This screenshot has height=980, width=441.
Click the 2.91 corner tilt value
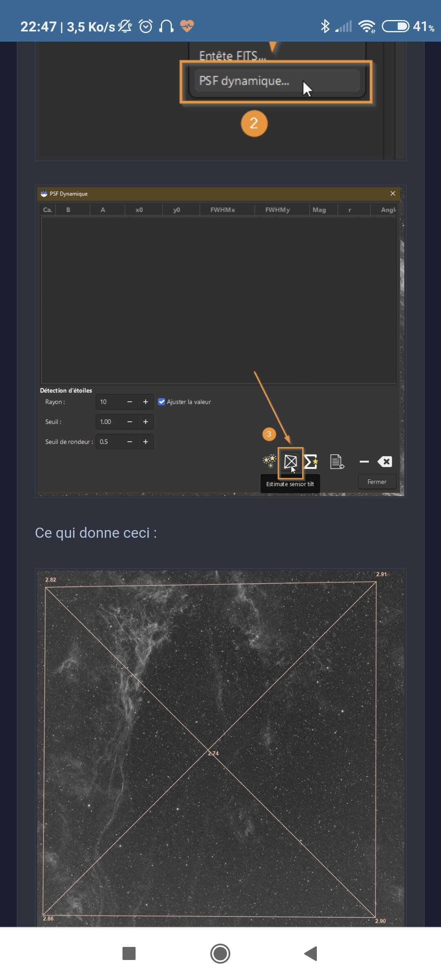click(381, 574)
